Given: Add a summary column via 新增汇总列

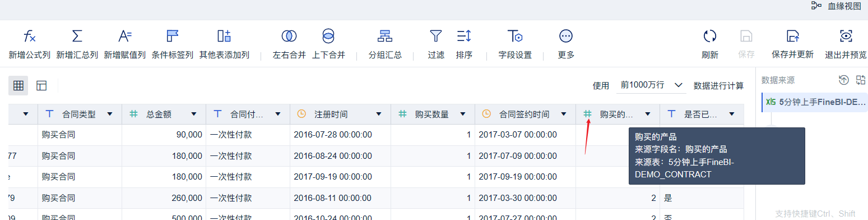Looking at the screenshot, I should point(77,36).
